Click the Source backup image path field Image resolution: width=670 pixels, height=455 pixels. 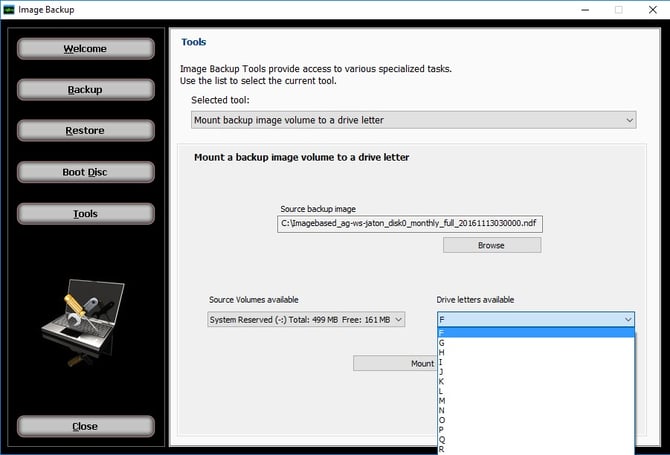coord(410,224)
